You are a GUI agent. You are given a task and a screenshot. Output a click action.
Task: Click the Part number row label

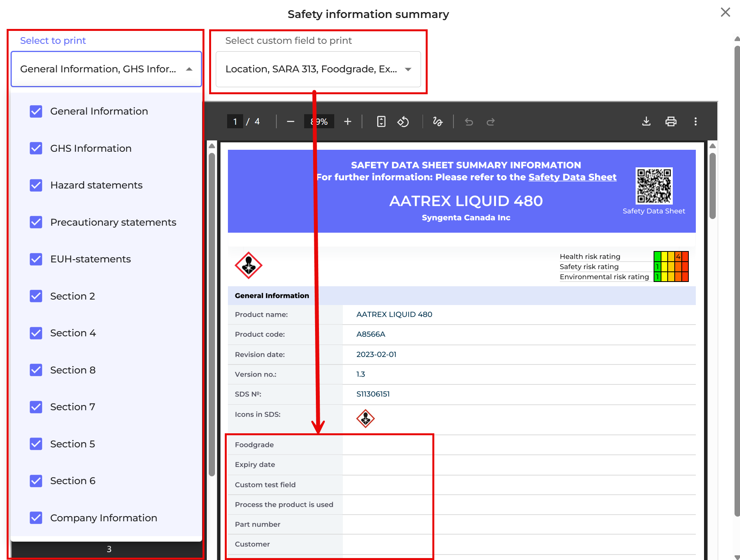coord(258,524)
